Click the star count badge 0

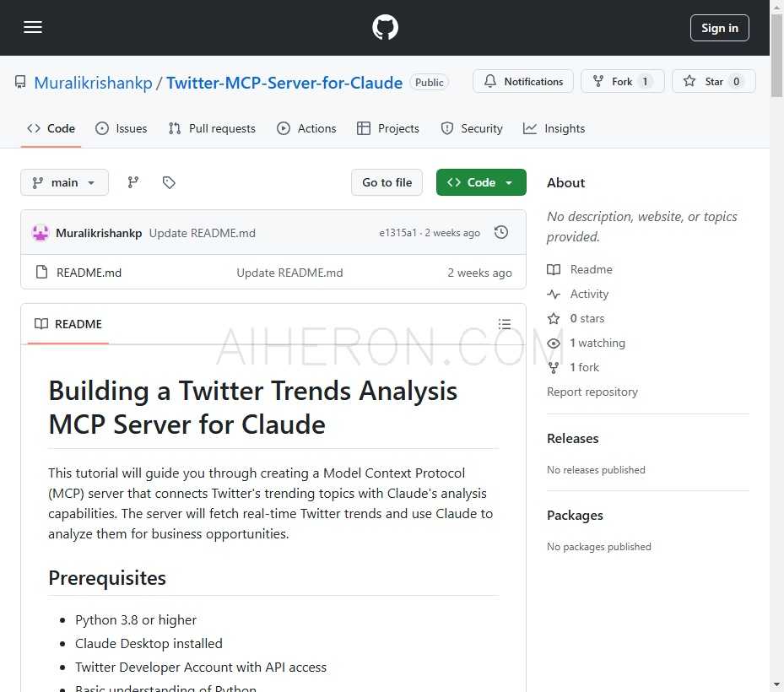click(736, 82)
